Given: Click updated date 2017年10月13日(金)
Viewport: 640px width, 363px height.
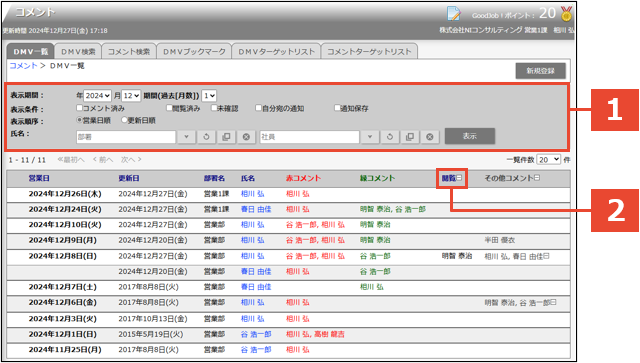Looking at the screenshot, I should pos(153,318).
